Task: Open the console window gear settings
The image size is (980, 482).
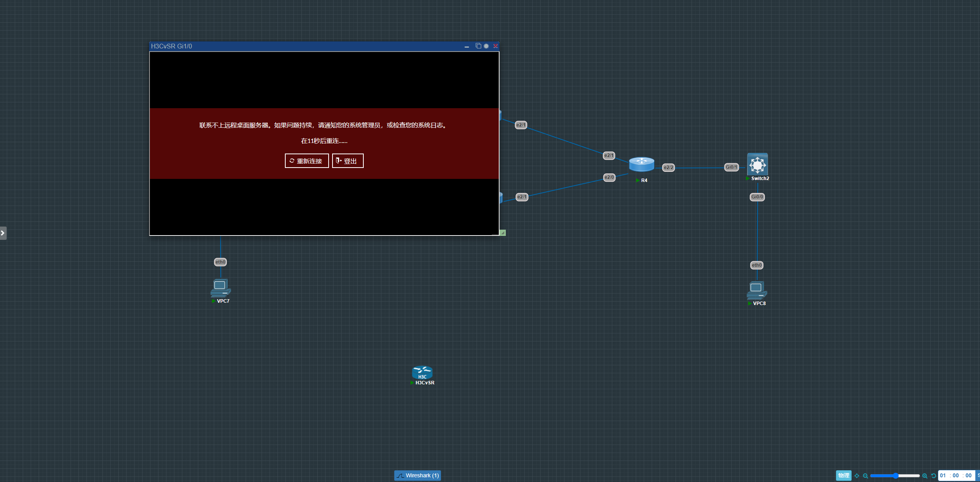Action: click(x=486, y=46)
